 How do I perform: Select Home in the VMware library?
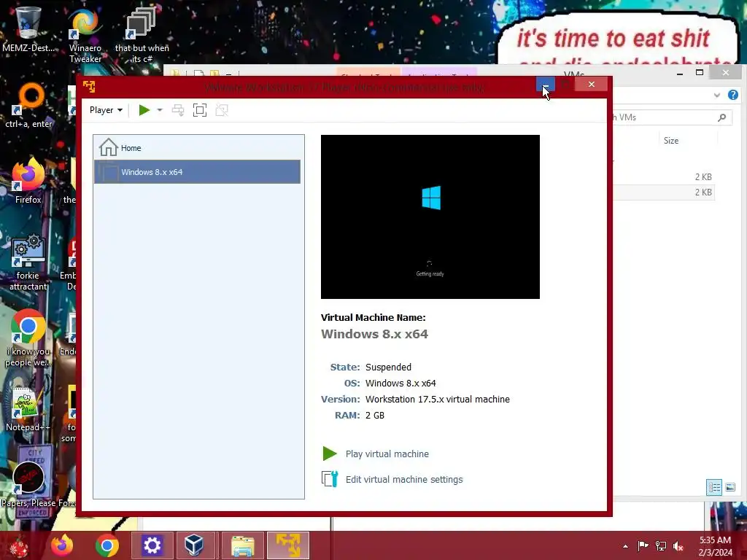(x=197, y=147)
